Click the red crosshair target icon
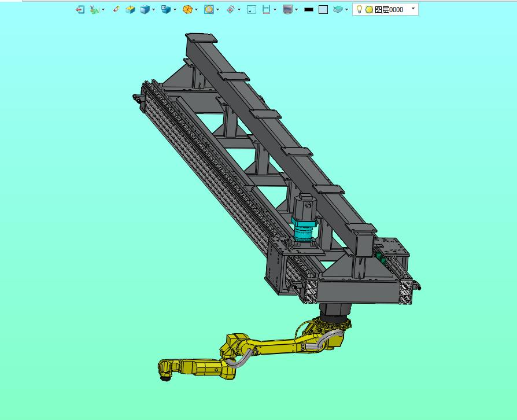This screenshot has height=420, width=517. (x=230, y=10)
